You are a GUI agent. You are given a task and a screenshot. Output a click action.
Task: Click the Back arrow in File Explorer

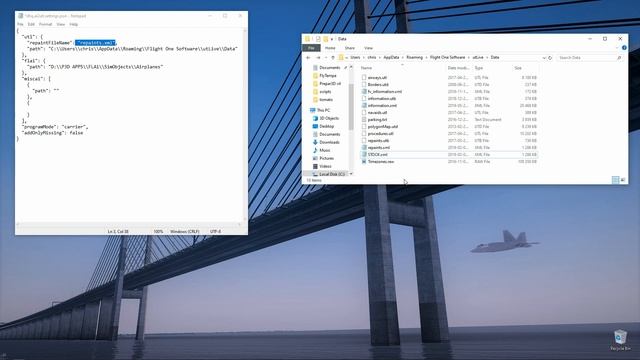[x=309, y=58]
